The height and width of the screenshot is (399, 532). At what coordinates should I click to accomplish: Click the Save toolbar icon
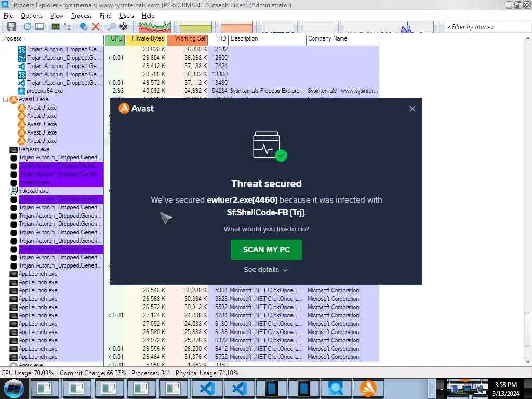pyautogui.click(x=11, y=26)
